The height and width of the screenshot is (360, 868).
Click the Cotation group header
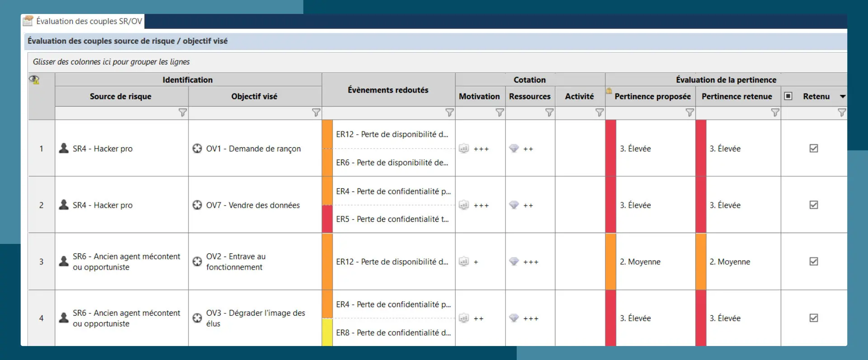530,80
